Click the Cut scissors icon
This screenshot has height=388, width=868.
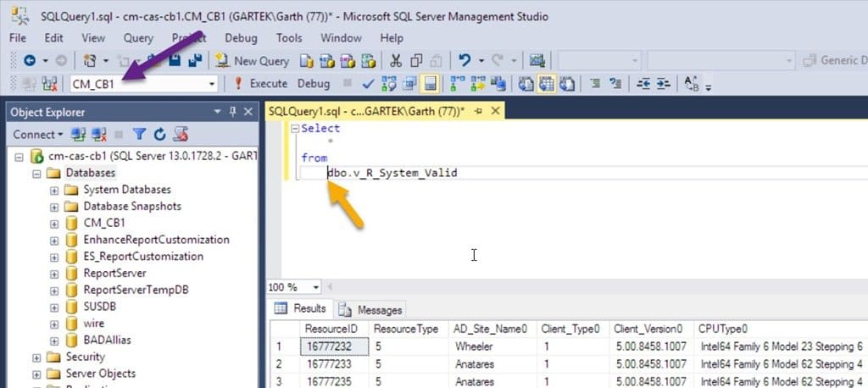pyautogui.click(x=396, y=61)
